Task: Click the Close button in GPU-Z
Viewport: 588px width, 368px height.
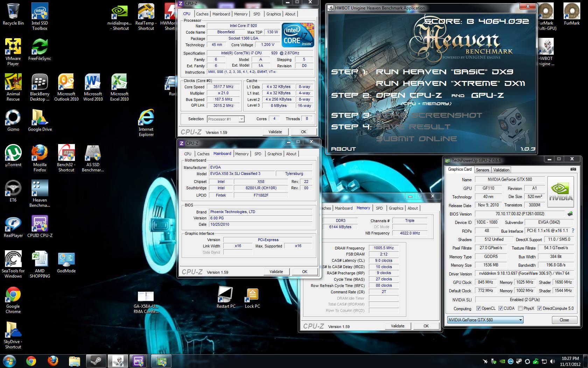Action: pyautogui.click(x=564, y=320)
